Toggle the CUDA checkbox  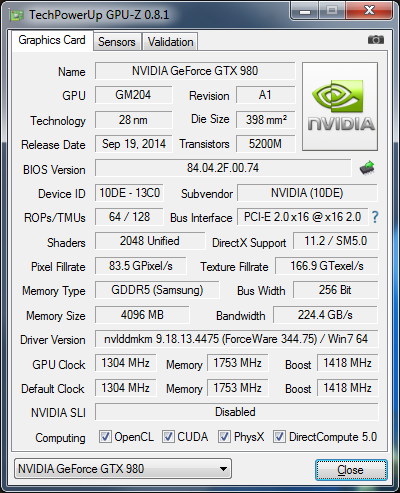168,436
